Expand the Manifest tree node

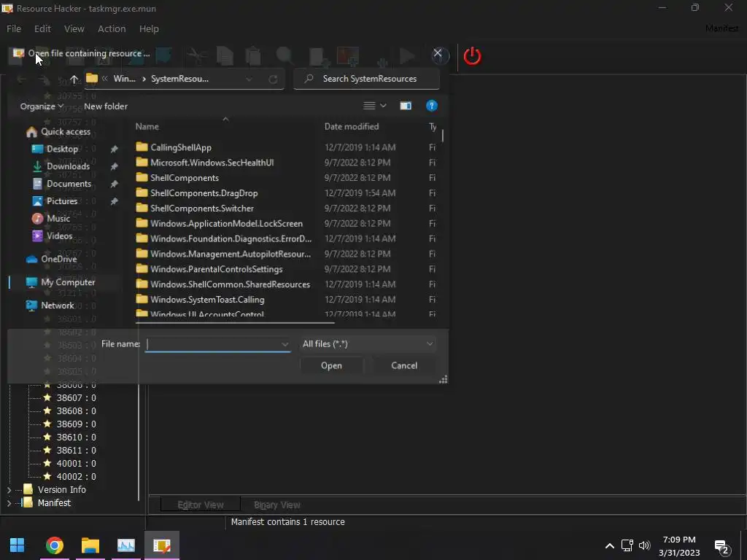pos(9,503)
